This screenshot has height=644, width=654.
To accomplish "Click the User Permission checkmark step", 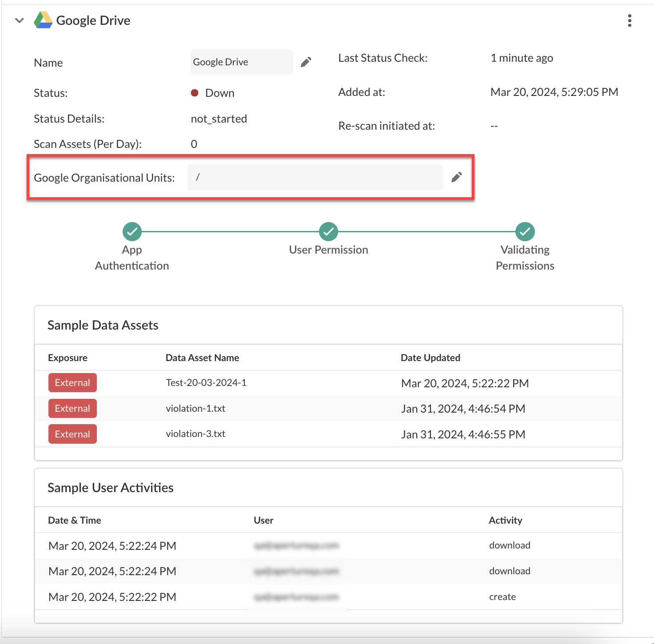I will (x=328, y=231).
